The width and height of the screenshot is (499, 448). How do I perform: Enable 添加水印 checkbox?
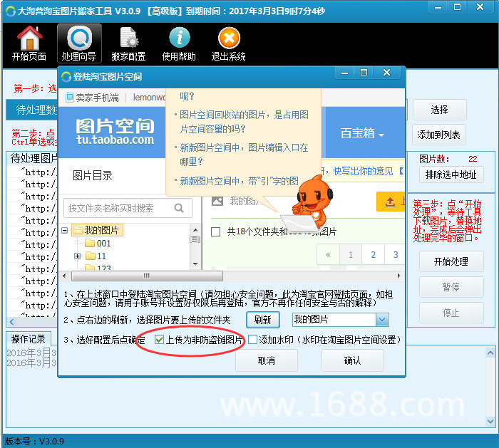pyautogui.click(x=252, y=340)
